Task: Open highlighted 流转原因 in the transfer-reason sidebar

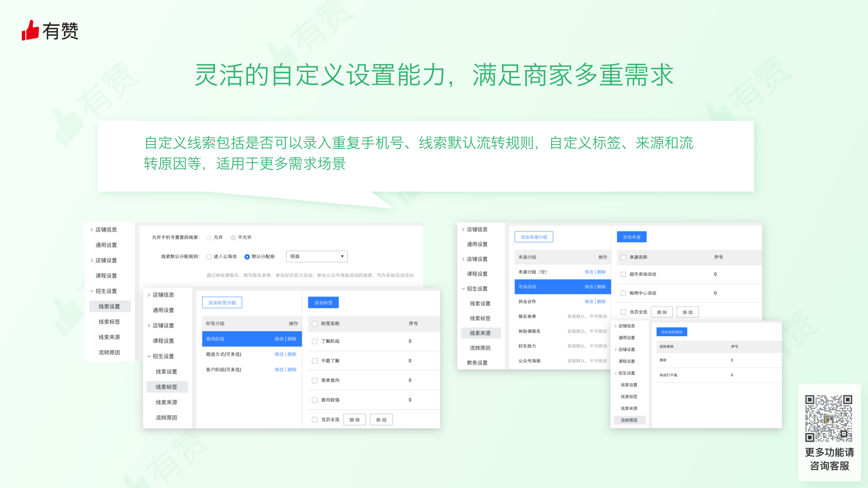Action: (x=629, y=420)
